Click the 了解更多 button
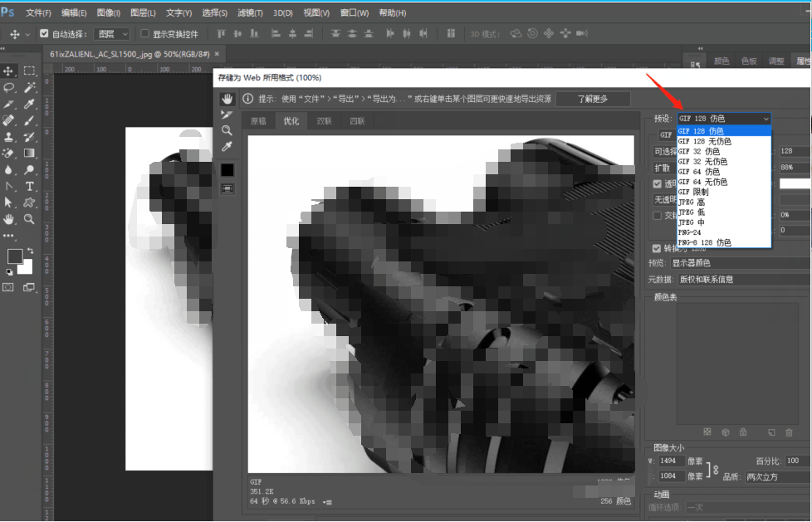Screen dimensions: 812x522 593,99
